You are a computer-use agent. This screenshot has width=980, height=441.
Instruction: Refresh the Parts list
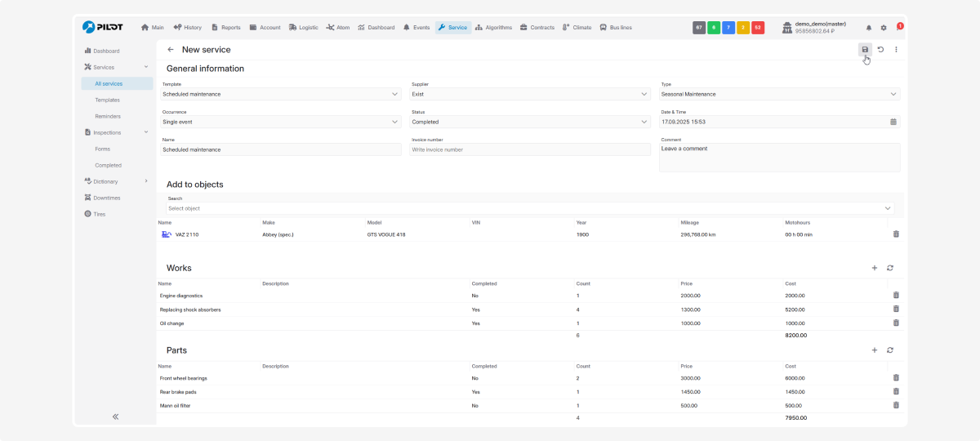point(889,350)
